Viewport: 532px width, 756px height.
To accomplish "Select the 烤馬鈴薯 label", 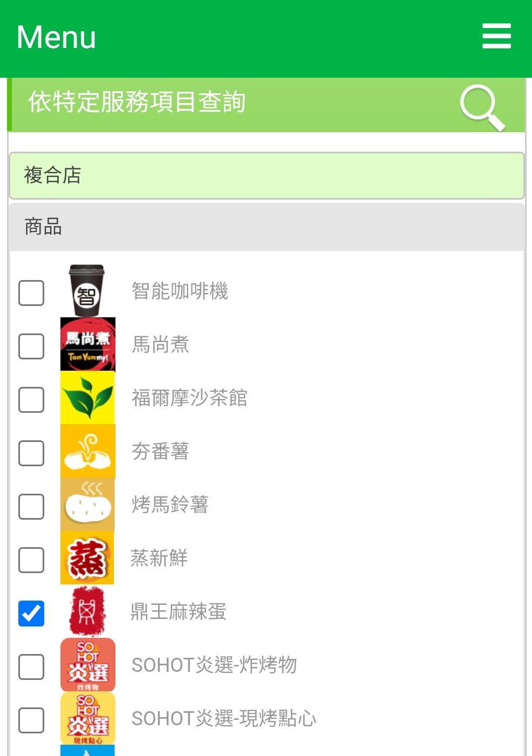I will click(170, 505).
